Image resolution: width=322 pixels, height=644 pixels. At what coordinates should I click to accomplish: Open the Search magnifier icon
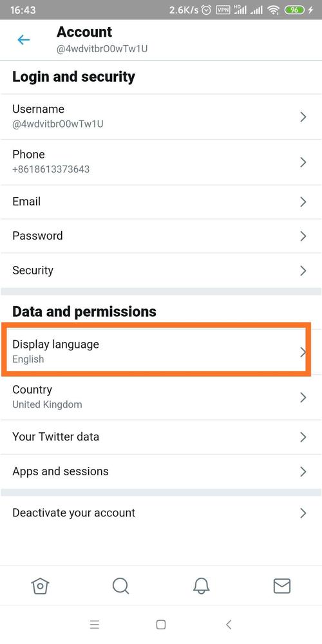pos(121,586)
